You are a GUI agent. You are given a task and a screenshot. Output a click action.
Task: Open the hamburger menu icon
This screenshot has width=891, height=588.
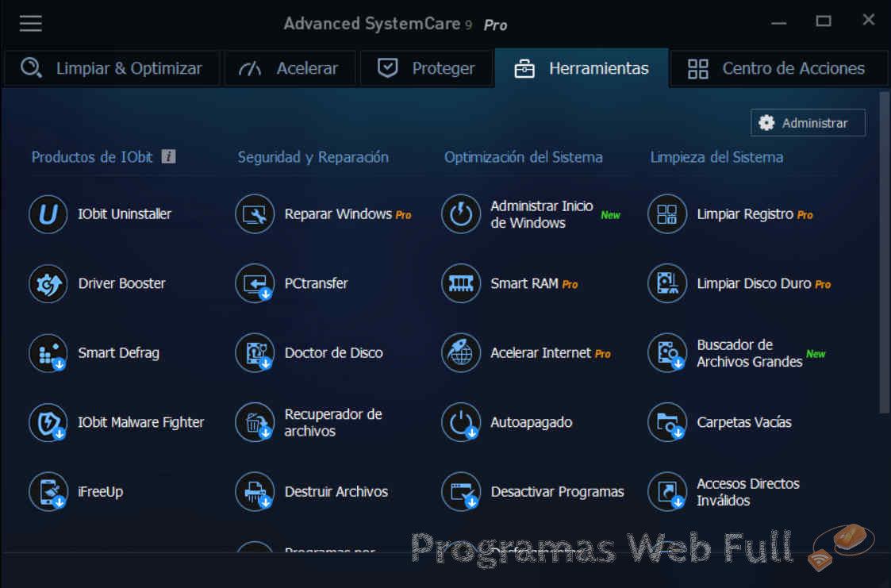31,24
